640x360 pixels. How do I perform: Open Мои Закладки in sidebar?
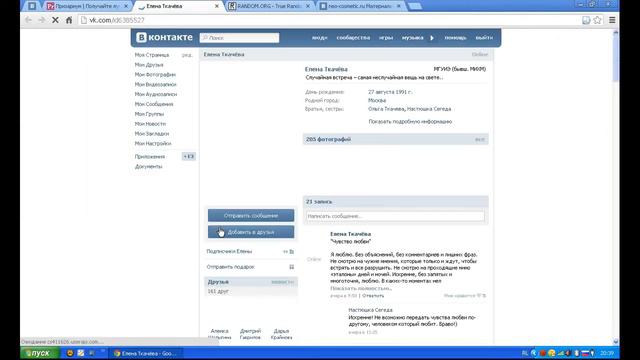152,133
